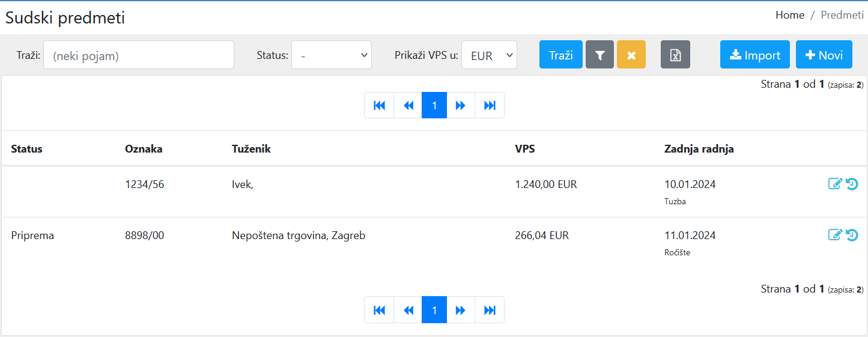The height and width of the screenshot is (337, 868).
Task: Open the Prikaži VPS u currency dropdown
Action: tap(489, 55)
